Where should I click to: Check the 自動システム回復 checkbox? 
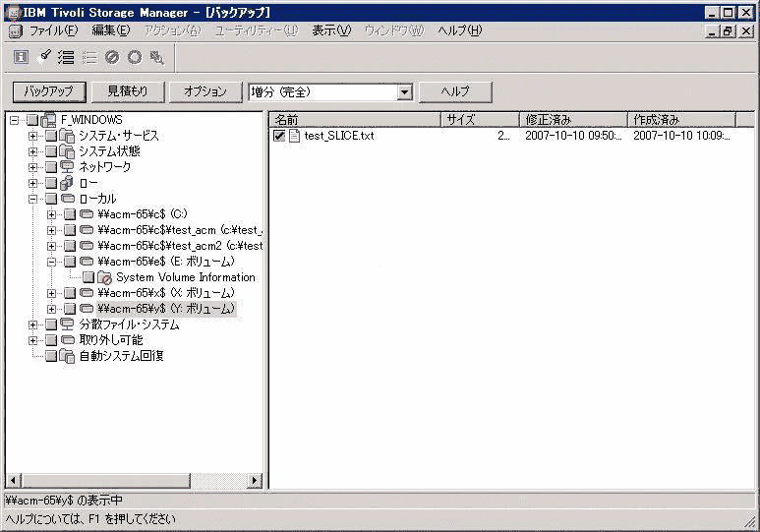51,356
